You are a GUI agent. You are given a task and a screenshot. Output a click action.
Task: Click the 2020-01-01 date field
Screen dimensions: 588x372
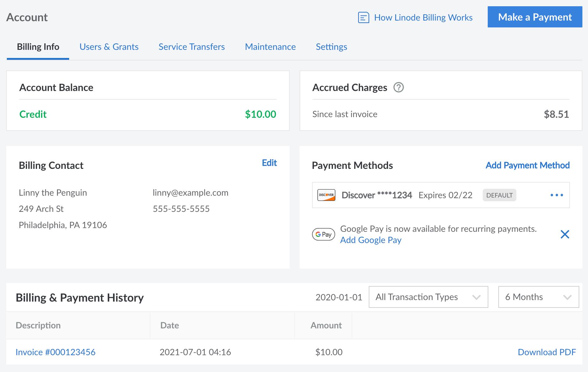[x=339, y=297]
